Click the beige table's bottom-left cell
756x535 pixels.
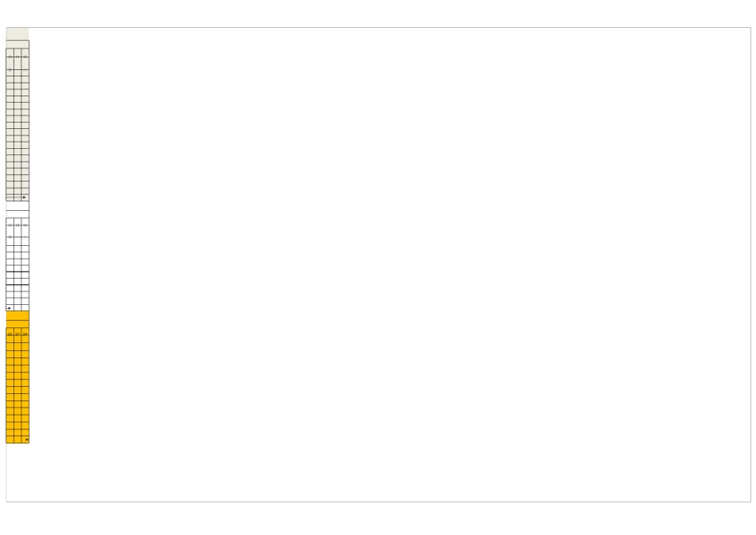click(x=10, y=197)
